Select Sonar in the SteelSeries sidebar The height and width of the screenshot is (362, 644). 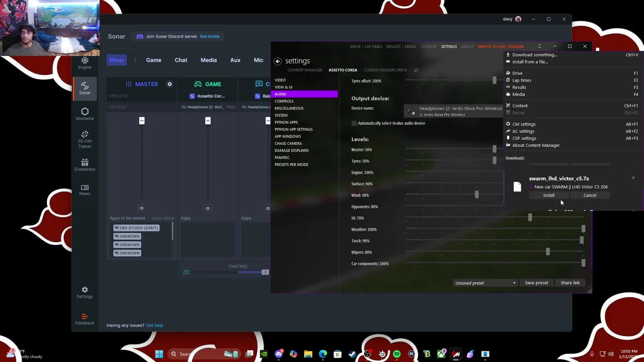[85, 88]
